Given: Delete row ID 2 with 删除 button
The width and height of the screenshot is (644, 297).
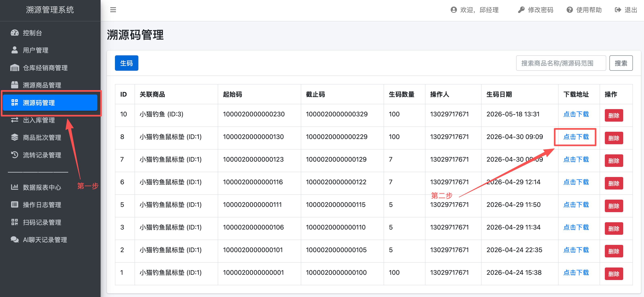Looking at the screenshot, I should click(x=614, y=251).
